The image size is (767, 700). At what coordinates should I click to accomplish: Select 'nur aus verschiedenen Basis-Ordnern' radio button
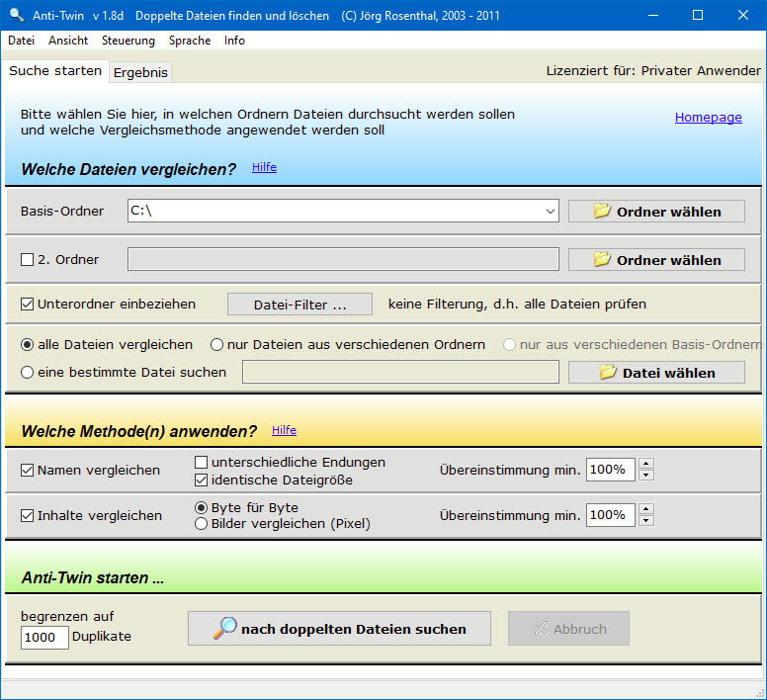point(509,345)
